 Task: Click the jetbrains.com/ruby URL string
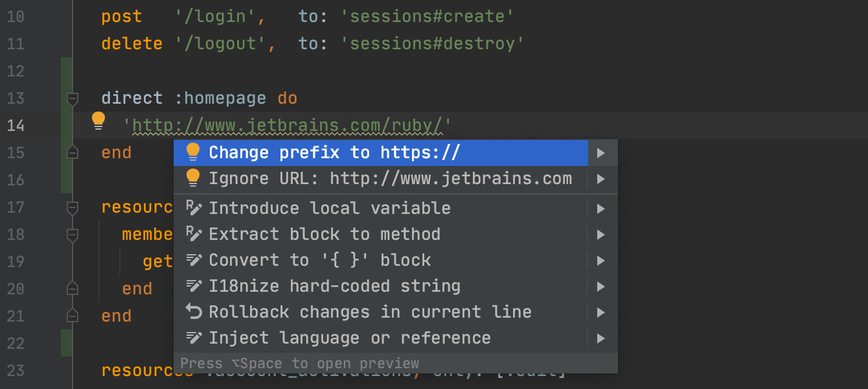coord(287,124)
